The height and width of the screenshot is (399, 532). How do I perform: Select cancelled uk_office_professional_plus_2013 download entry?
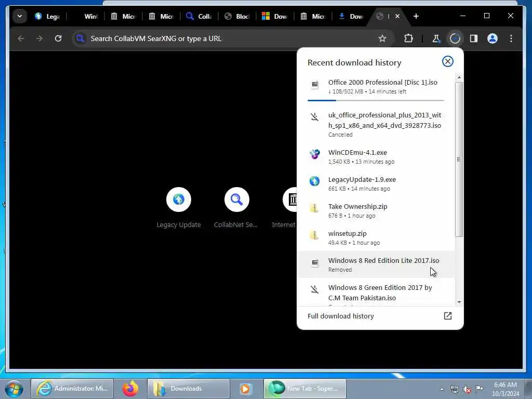click(x=376, y=124)
